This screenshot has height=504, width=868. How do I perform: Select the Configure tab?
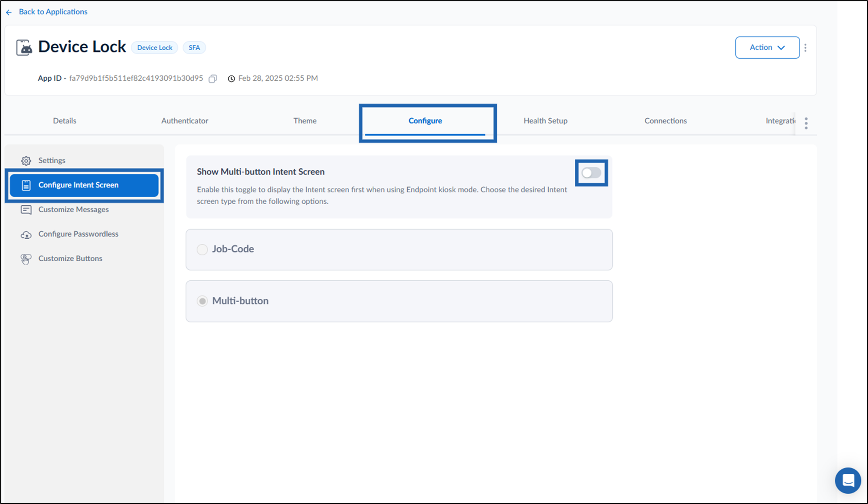point(425,121)
